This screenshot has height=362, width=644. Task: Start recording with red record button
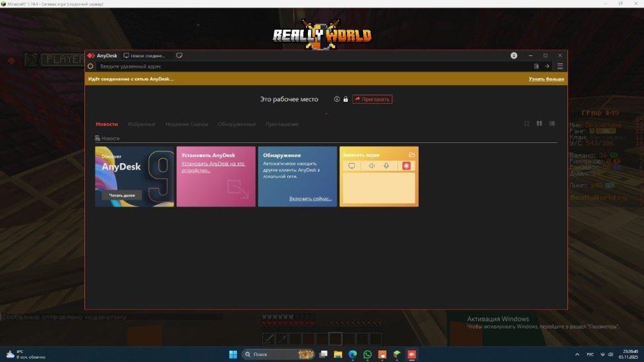[x=406, y=166]
